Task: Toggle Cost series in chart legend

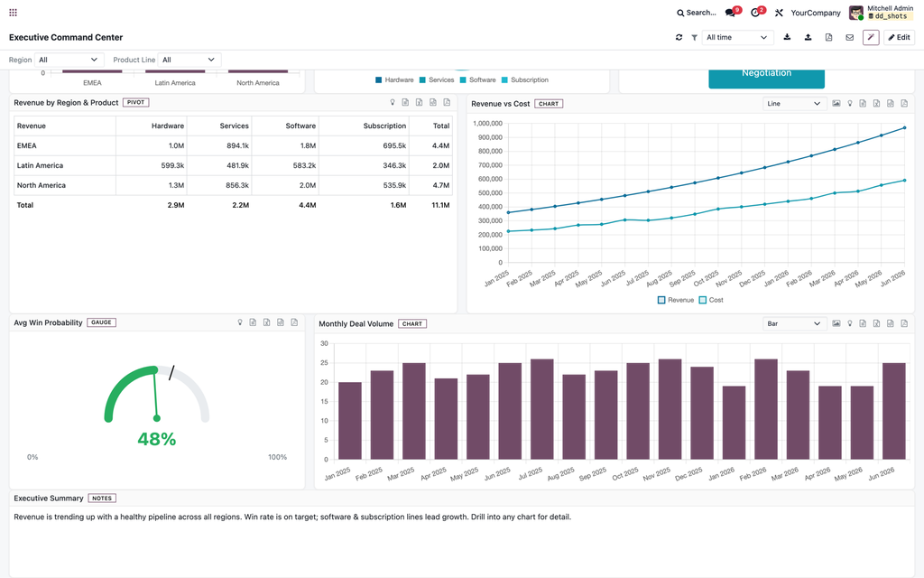Action: [x=711, y=300]
